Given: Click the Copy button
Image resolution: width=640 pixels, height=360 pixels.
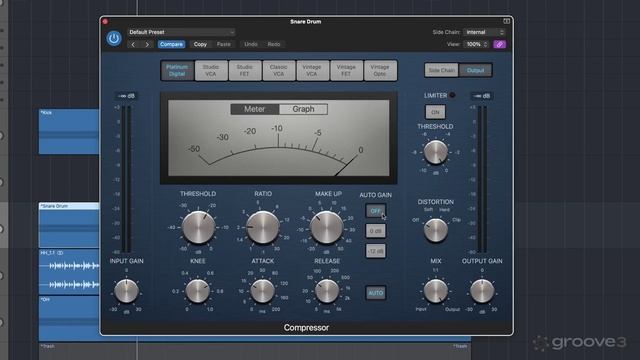Looking at the screenshot, I should 200,44.
